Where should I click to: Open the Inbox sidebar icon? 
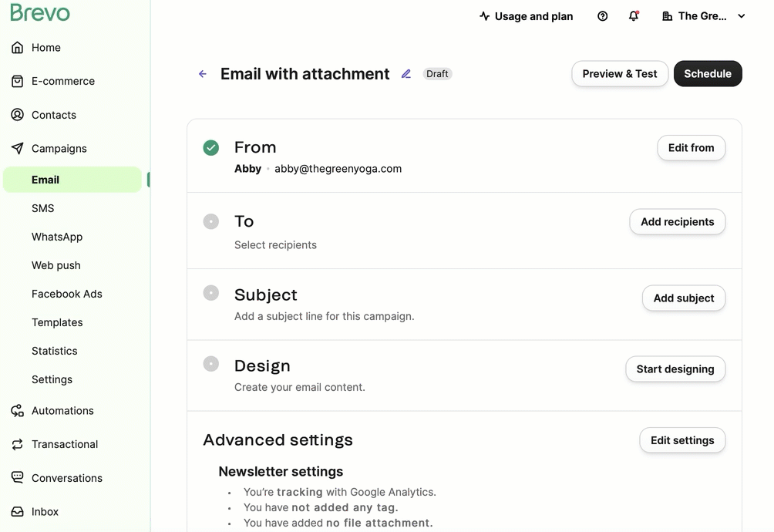coord(16,511)
